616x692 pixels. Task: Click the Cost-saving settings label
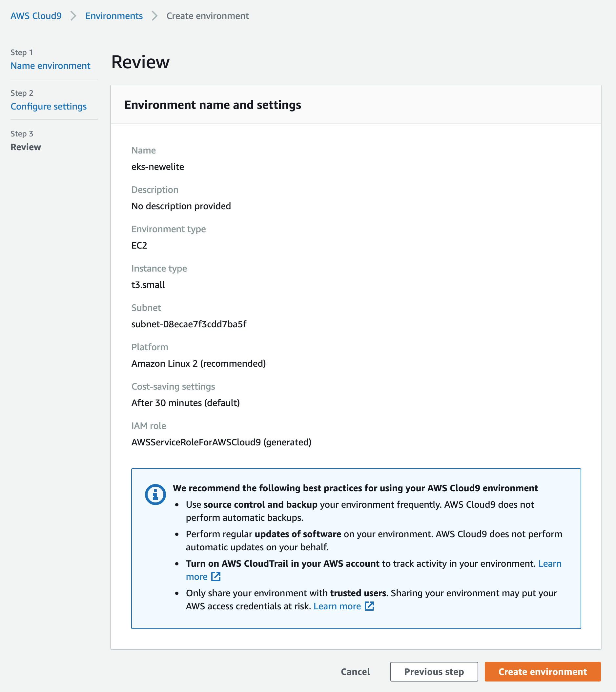pos(173,387)
